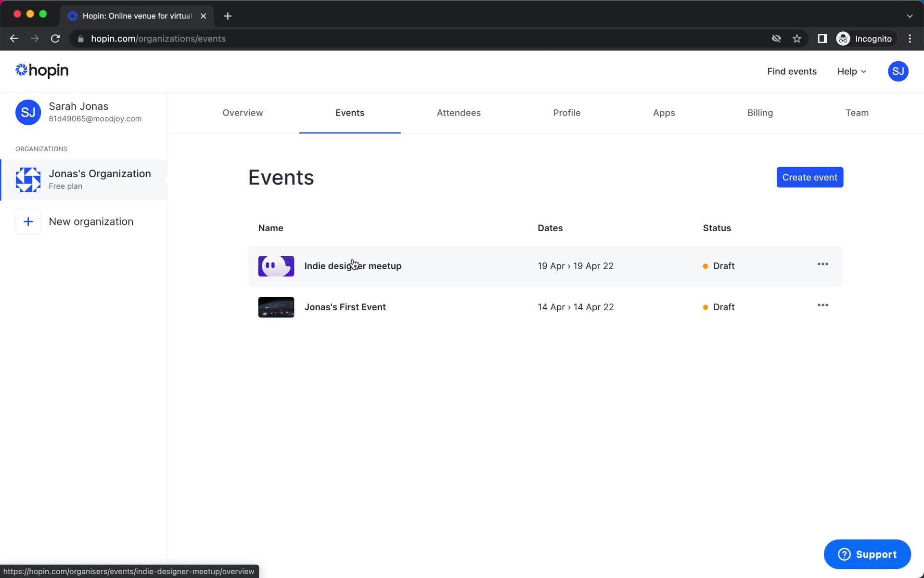
Task: Reload the current page
Action: tap(55, 39)
